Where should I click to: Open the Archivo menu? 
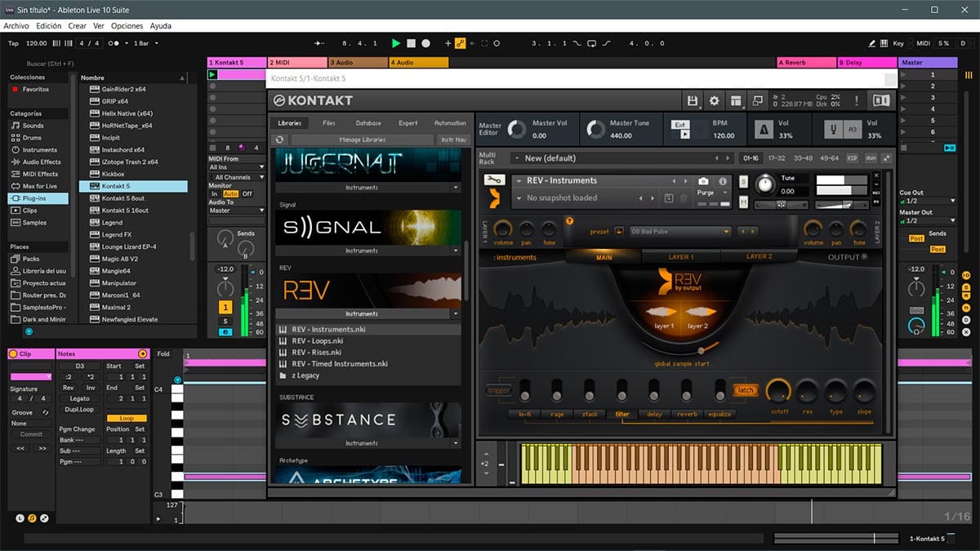[x=16, y=26]
